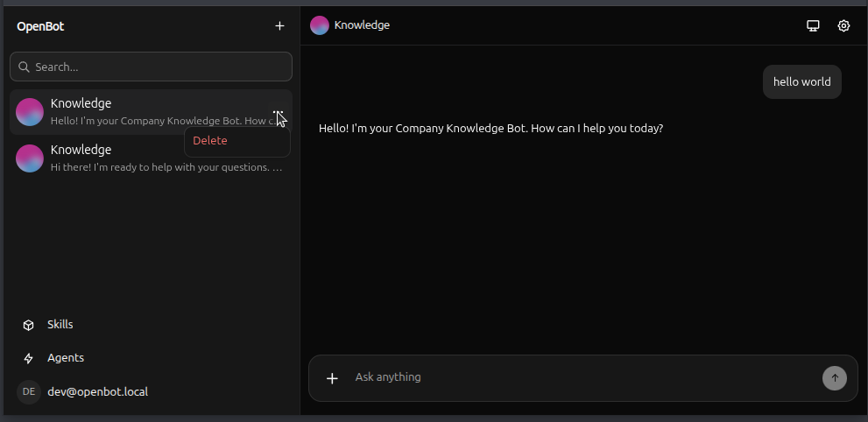The height and width of the screenshot is (422, 868).
Task: Toggle the three-dot menu on the first Knowledge chat
Action: pos(278,112)
